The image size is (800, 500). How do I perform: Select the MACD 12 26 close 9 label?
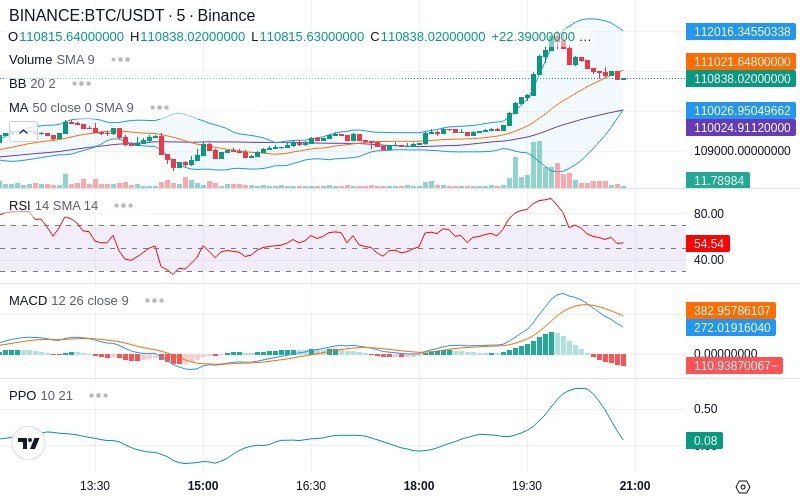[68, 301]
